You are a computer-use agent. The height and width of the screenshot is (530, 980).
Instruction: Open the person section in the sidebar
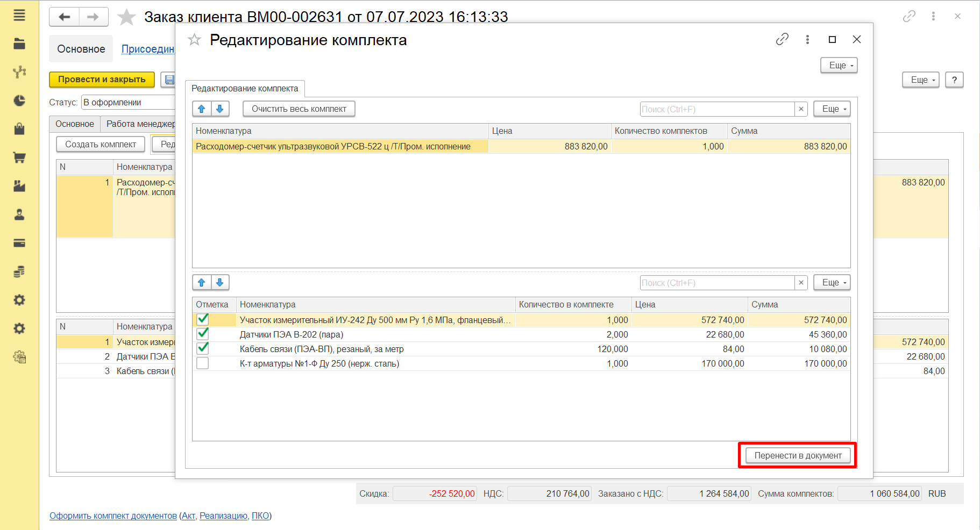19,214
